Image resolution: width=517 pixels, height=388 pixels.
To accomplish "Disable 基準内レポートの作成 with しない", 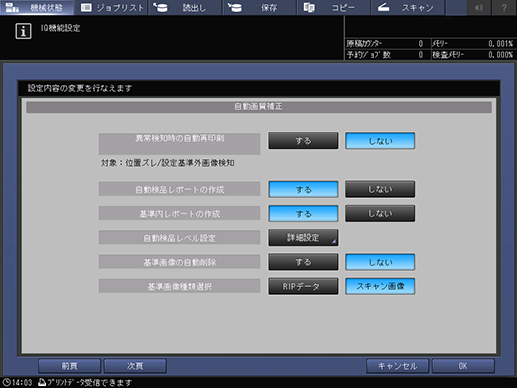I will (x=380, y=214).
